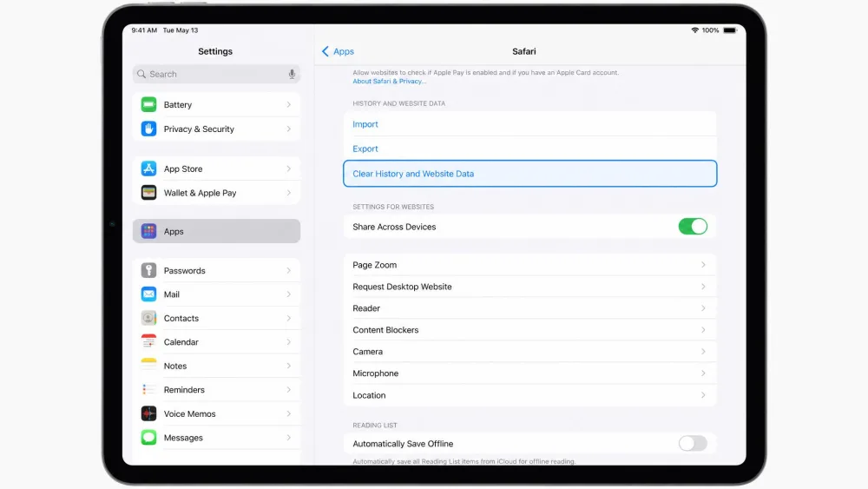
Task: Click the magnifying glass search icon
Action: pos(141,74)
